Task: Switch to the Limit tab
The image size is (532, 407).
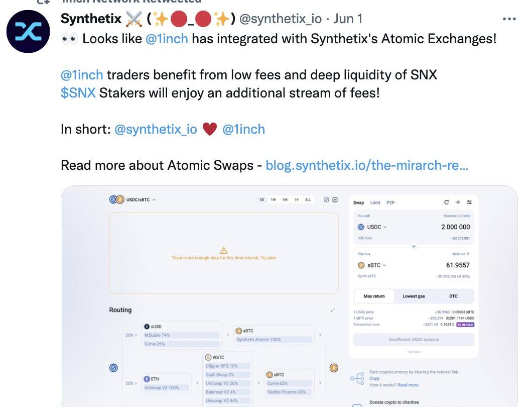Action: click(375, 202)
